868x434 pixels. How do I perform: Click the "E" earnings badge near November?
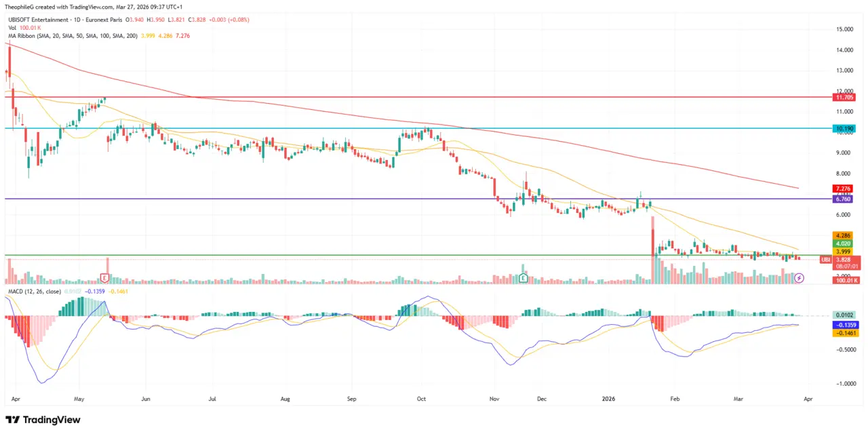coord(523,278)
